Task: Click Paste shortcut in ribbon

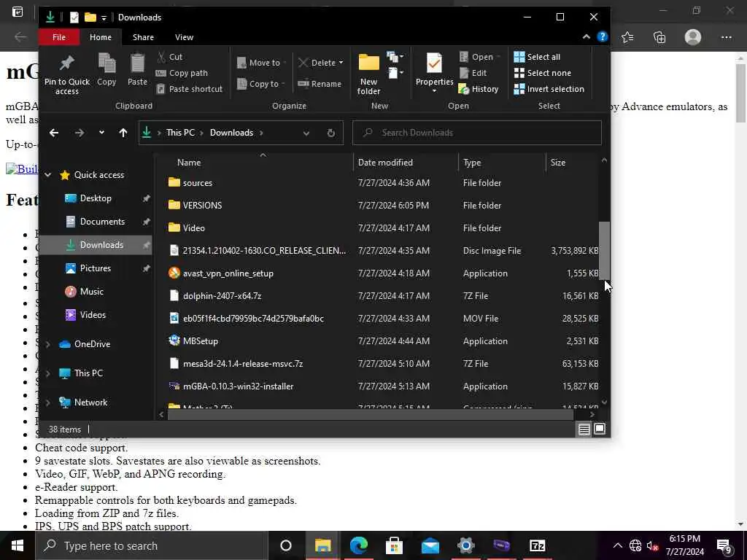Action: pyautogui.click(x=190, y=89)
